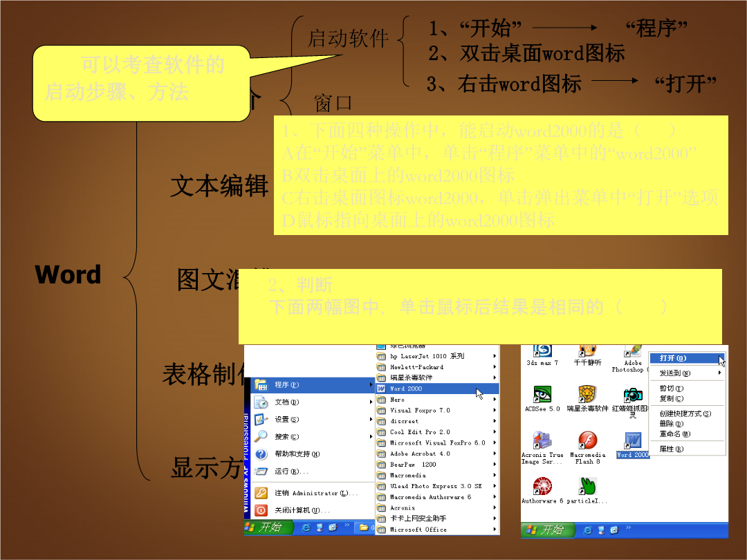Expand quick launch chevron on desktop-icons screenshot taskbar
The image size is (747, 560).
[x=628, y=528]
